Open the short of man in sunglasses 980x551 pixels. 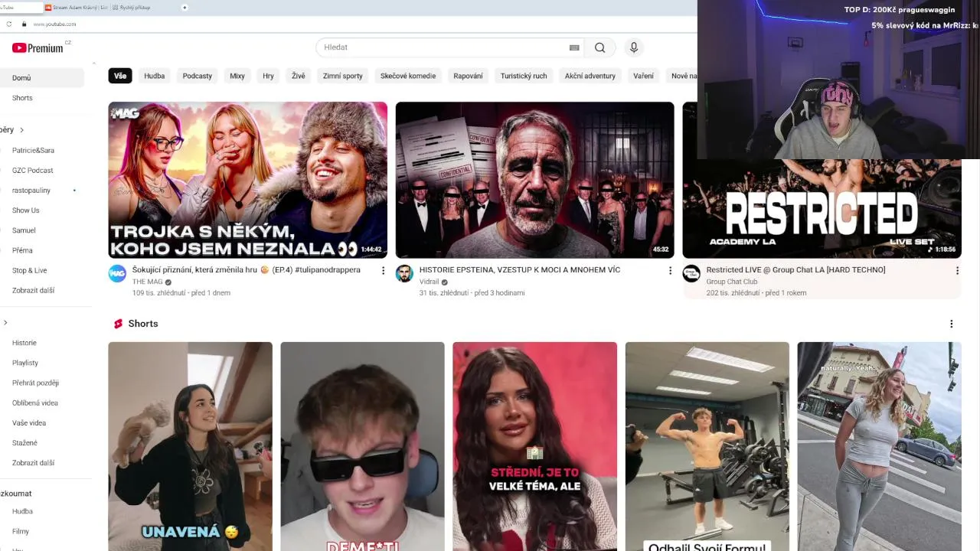(362, 446)
